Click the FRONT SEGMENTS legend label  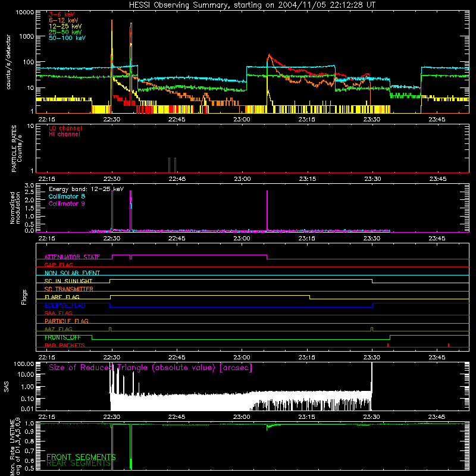point(81,457)
